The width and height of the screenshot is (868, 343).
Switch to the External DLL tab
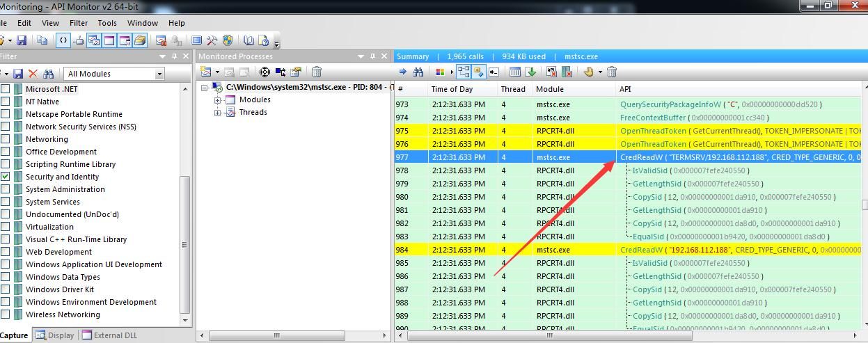(x=109, y=335)
